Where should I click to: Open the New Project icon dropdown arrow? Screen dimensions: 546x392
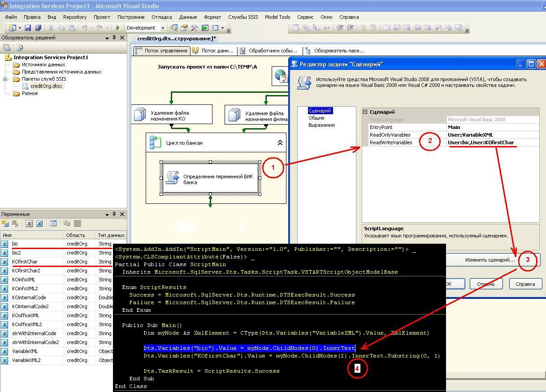pyautogui.click(x=19, y=28)
